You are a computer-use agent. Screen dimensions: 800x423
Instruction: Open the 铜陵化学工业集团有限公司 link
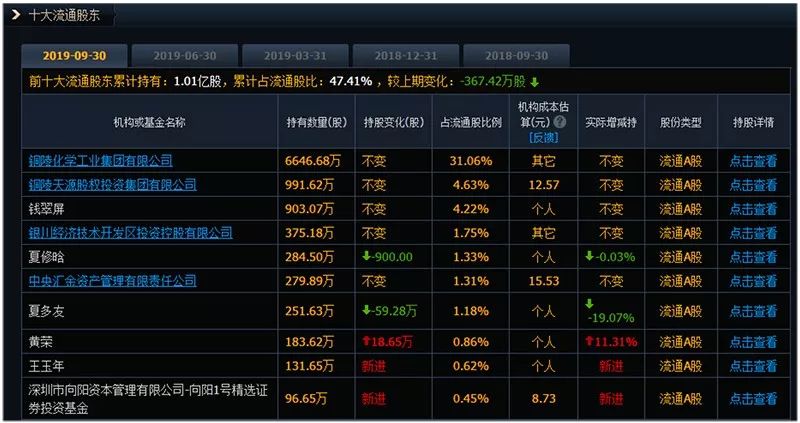pos(101,161)
